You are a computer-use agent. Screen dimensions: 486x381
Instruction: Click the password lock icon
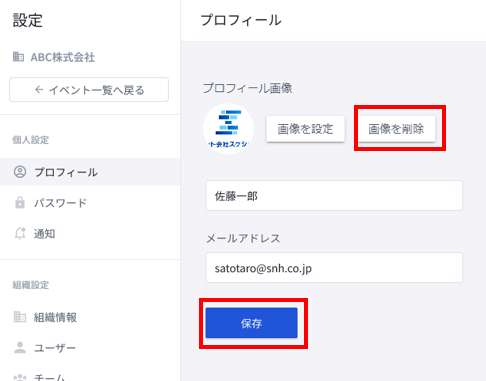(20, 202)
